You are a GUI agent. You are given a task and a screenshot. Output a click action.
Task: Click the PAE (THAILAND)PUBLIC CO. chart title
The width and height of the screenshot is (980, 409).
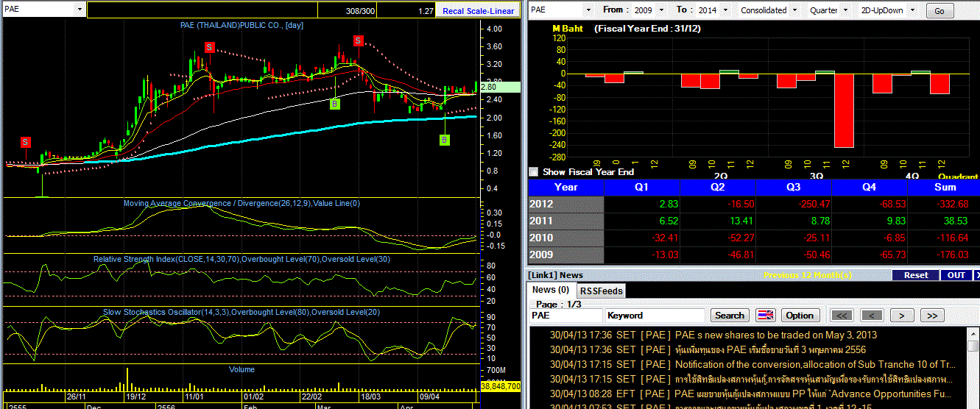pyautogui.click(x=242, y=25)
